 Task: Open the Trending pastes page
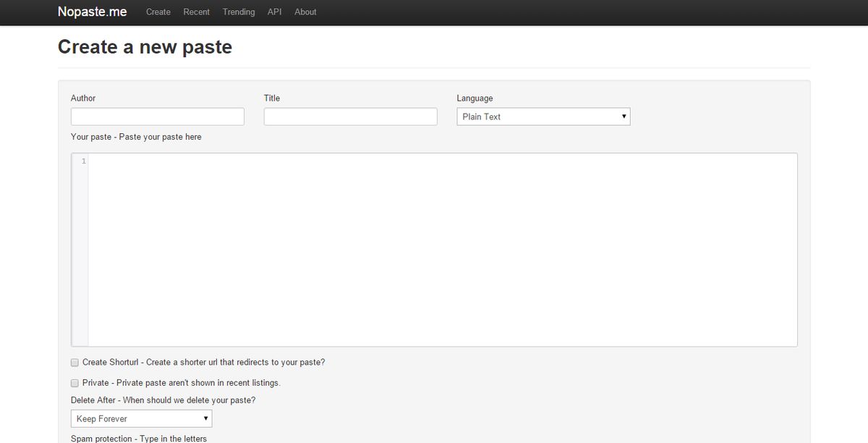[239, 12]
